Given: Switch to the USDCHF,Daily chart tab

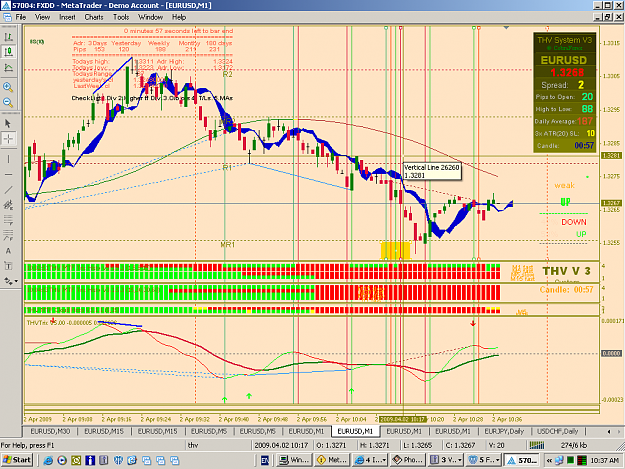Looking at the screenshot, I should tap(557, 431).
